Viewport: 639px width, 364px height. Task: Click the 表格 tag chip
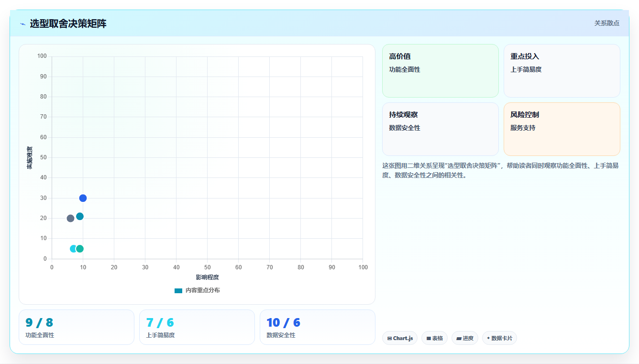point(435,338)
